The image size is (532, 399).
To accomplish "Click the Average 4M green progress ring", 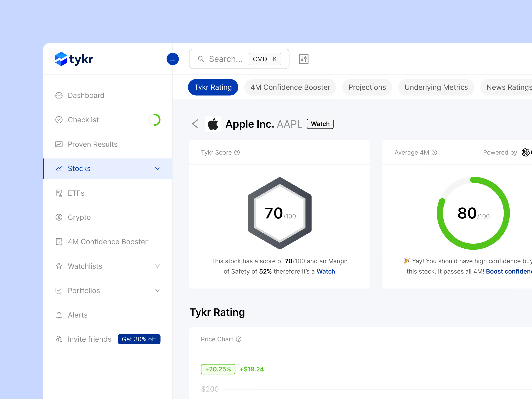I will click(x=473, y=213).
